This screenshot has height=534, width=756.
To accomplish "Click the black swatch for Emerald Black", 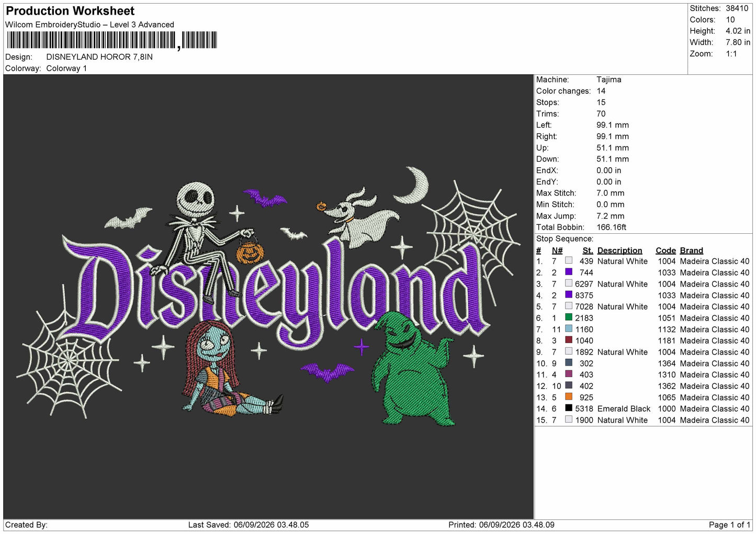I will tap(569, 408).
